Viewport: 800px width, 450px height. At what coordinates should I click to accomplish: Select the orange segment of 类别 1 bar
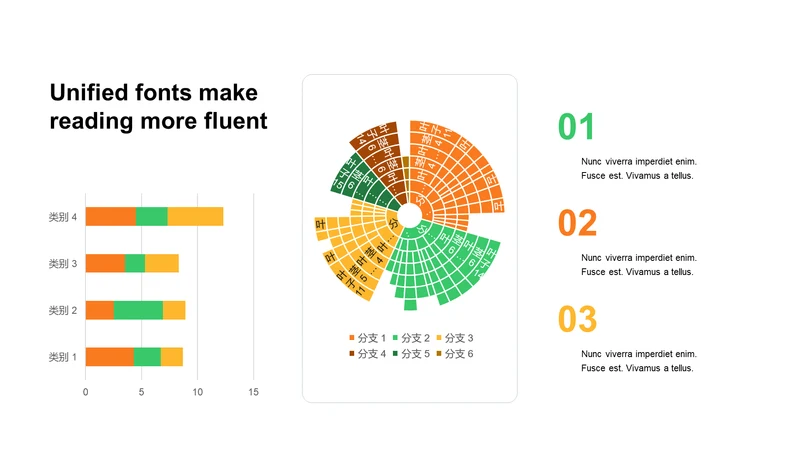(x=110, y=357)
